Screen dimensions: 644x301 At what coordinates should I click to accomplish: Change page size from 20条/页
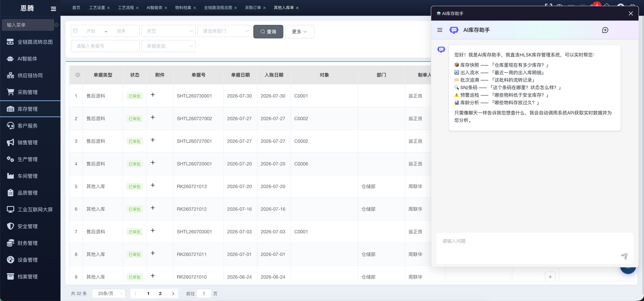click(109, 294)
